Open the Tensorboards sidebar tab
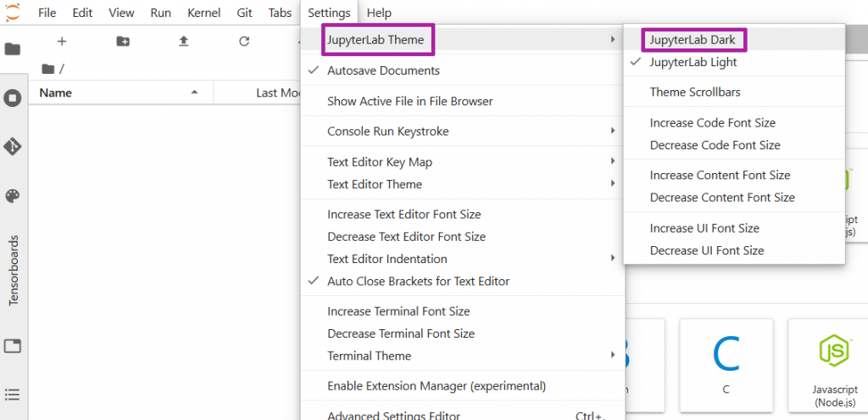This screenshot has width=868, height=420. click(14, 271)
